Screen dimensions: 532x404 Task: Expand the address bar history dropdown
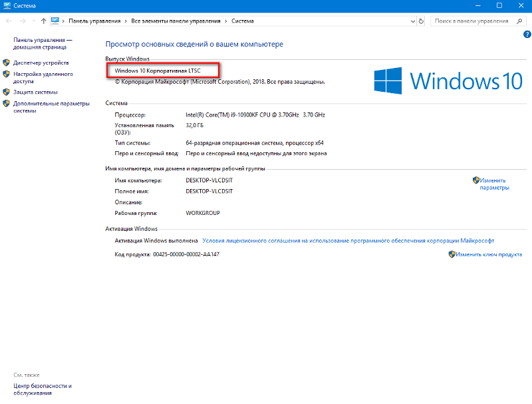pyautogui.click(x=412, y=21)
